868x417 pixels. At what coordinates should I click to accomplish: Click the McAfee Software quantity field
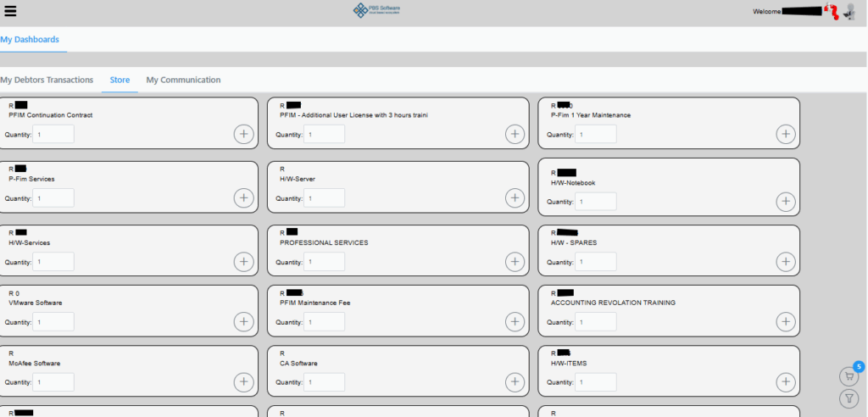coord(53,382)
